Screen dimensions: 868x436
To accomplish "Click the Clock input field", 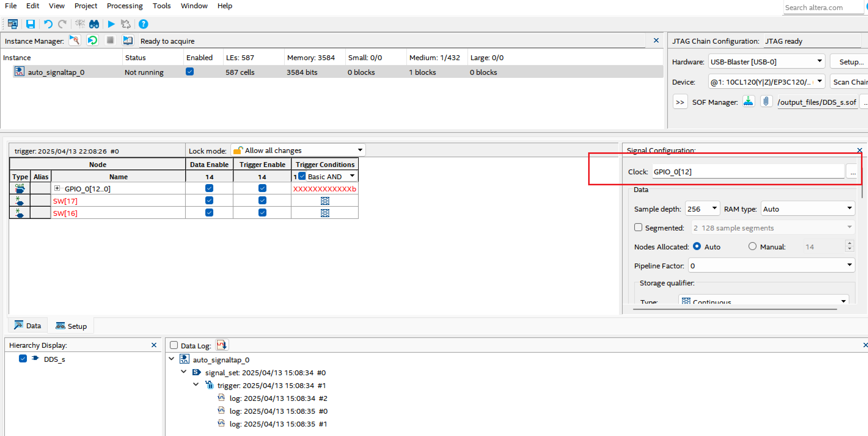I will pos(747,172).
